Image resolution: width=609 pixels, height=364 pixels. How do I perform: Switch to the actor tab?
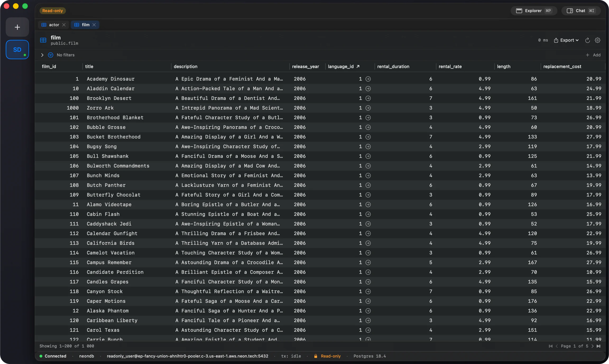(x=54, y=25)
